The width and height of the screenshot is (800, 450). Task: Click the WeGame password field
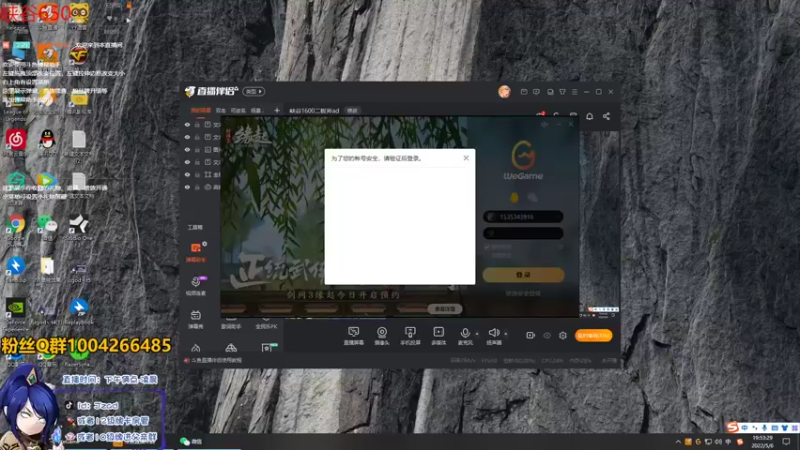click(x=523, y=234)
